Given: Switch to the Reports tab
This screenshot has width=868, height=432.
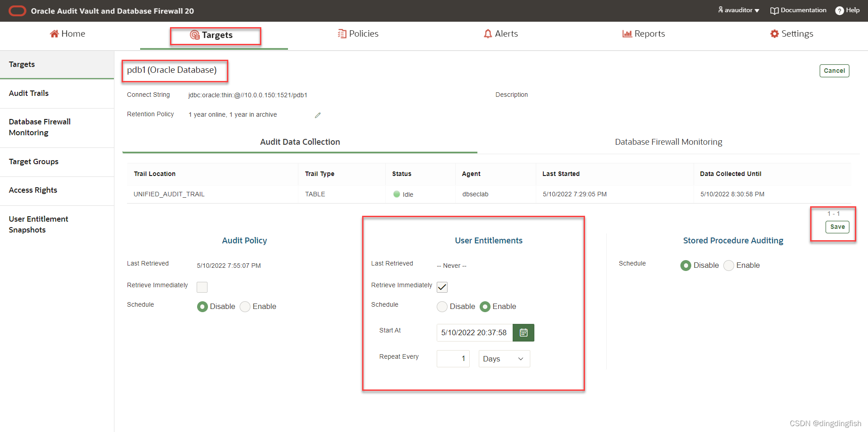Looking at the screenshot, I should pyautogui.click(x=644, y=34).
